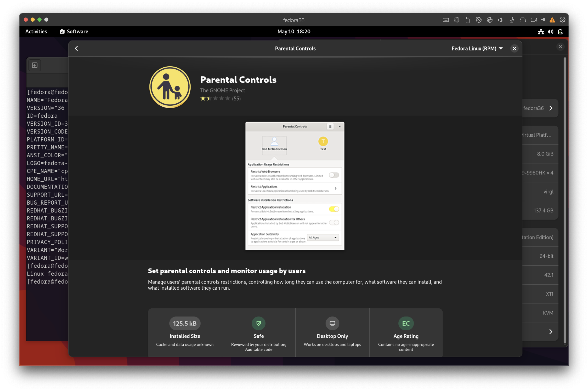Click the 'Parental Controls' app title heading
Screen dimensions: 588x391
coord(238,80)
